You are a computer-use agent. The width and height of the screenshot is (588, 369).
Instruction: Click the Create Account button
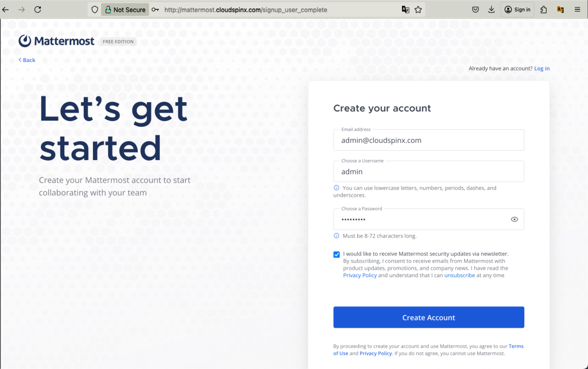(x=428, y=317)
